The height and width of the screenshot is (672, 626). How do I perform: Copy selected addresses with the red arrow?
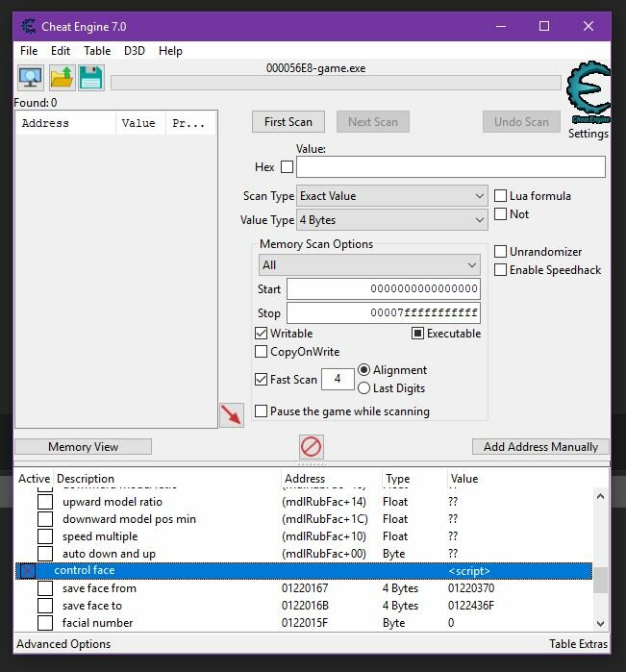tap(232, 415)
